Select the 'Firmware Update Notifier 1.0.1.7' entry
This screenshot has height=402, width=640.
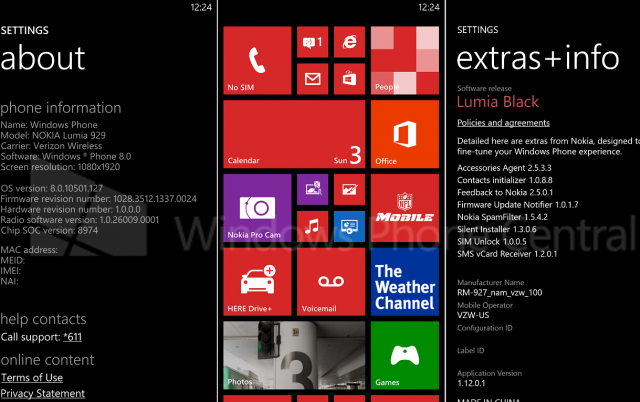point(518,204)
